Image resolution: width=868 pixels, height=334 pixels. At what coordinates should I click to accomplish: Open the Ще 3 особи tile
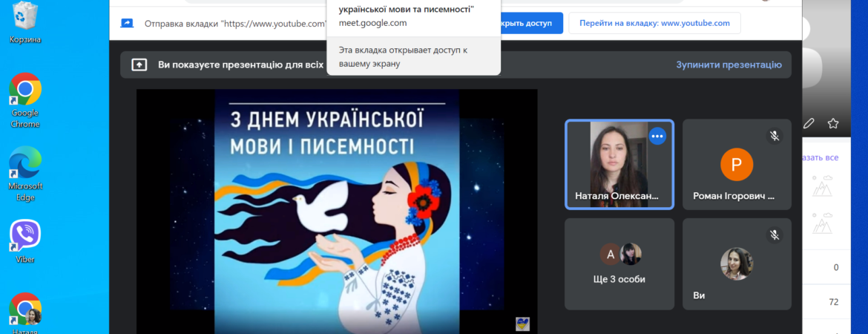coord(619,263)
